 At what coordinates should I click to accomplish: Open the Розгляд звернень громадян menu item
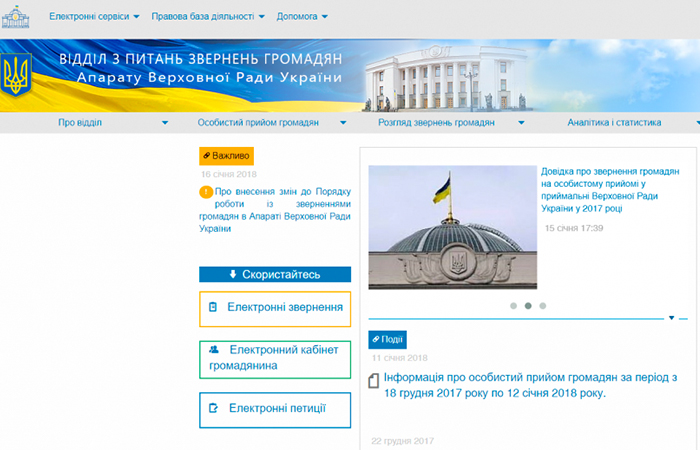(x=436, y=122)
